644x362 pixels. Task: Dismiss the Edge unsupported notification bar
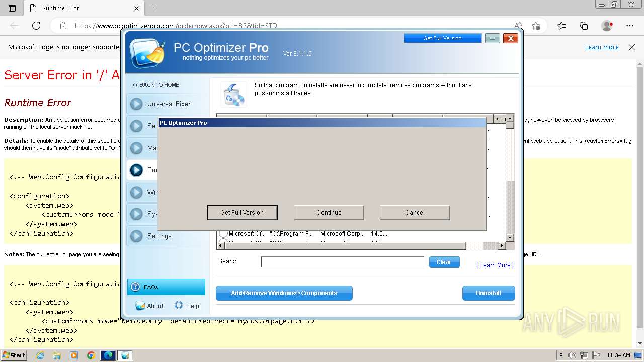[632, 47]
